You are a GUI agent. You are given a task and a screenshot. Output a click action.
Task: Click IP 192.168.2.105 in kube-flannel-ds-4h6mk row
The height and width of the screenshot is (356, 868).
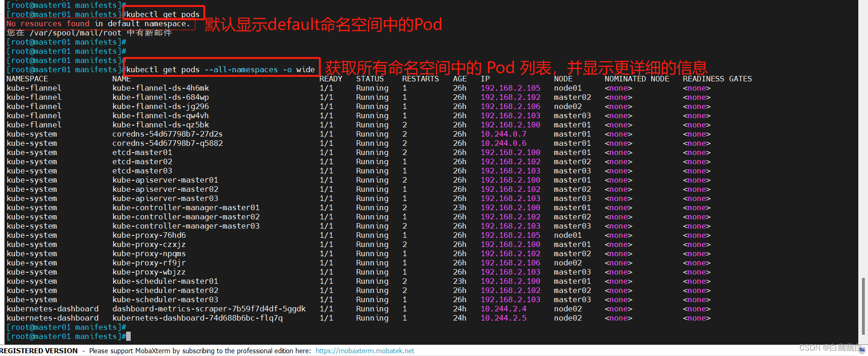[510, 88]
